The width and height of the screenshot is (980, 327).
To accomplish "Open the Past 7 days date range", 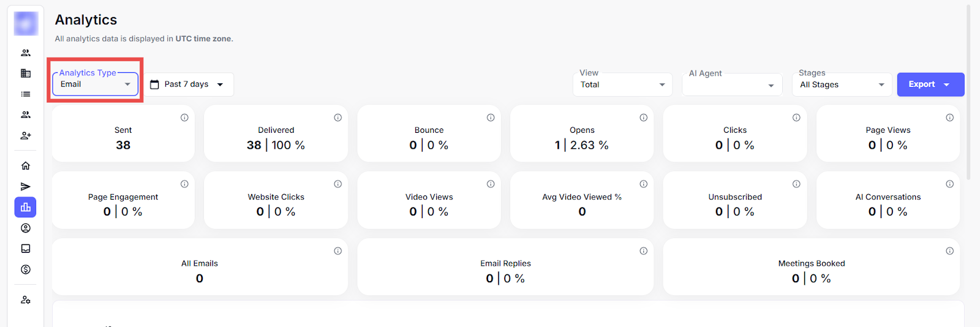I will click(x=187, y=85).
